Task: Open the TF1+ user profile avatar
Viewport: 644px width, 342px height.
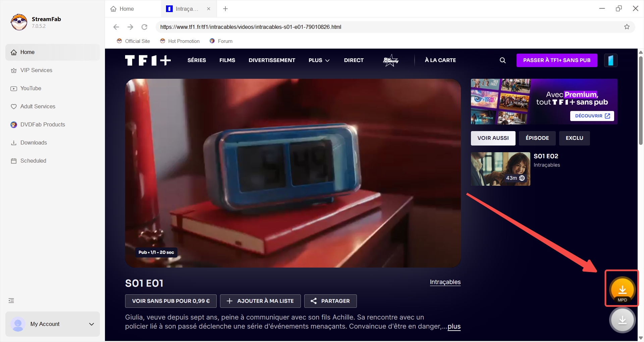Action: coord(611,60)
